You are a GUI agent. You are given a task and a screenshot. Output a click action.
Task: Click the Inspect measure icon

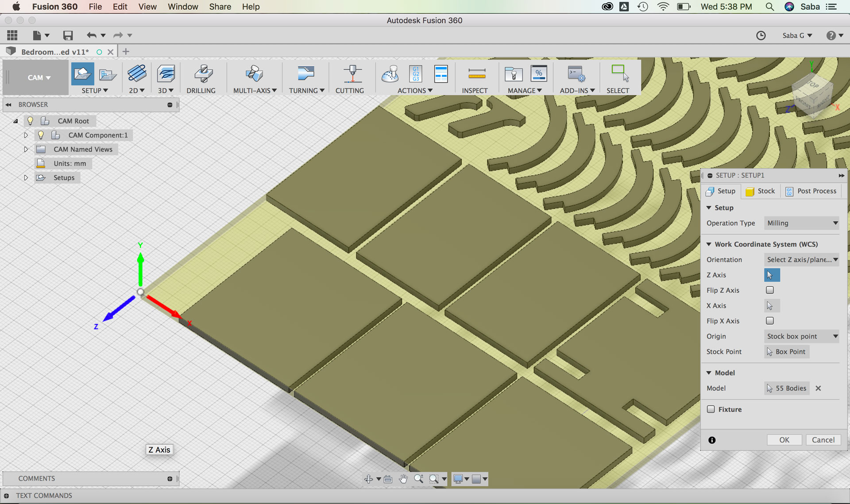pyautogui.click(x=477, y=74)
